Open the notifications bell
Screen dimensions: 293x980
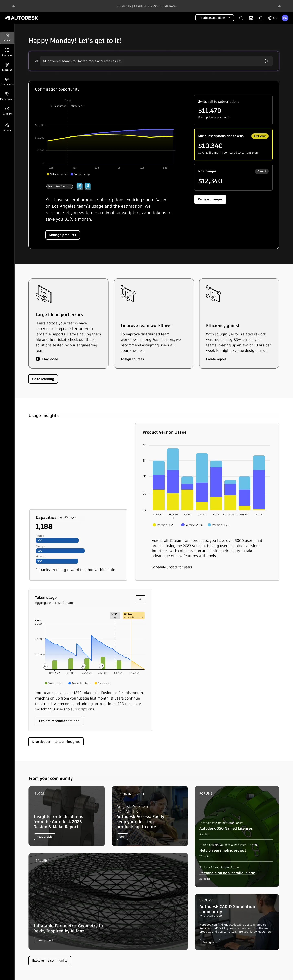pyautogui.click(x=261, y=18)
